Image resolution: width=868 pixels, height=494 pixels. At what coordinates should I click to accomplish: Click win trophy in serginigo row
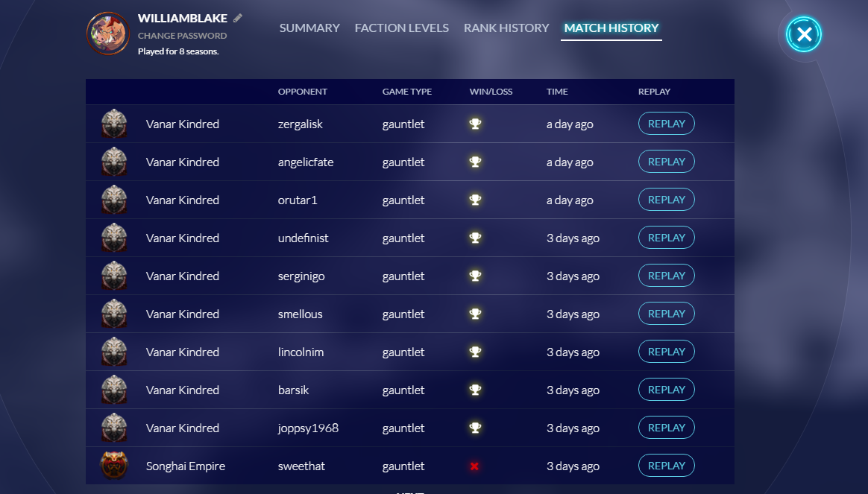coord(475,276)
